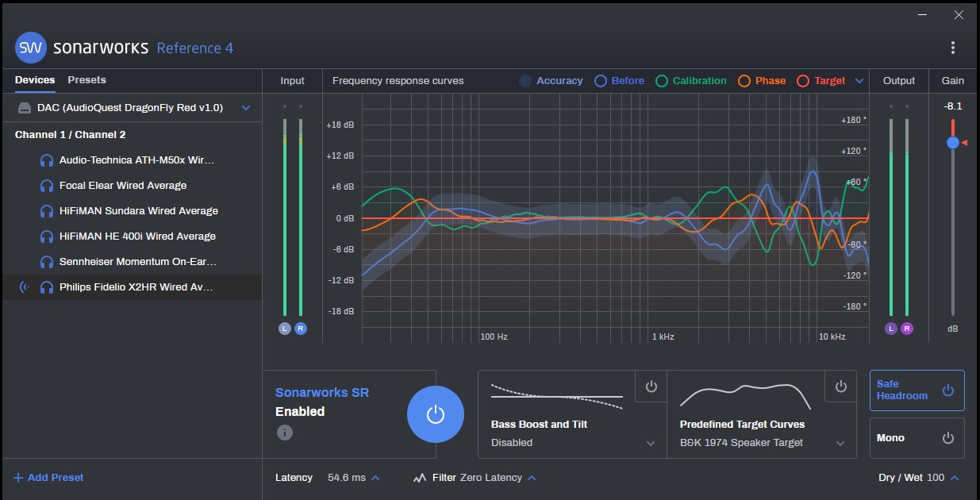
Task: Toggle Mono output
Action: point(917,438)
